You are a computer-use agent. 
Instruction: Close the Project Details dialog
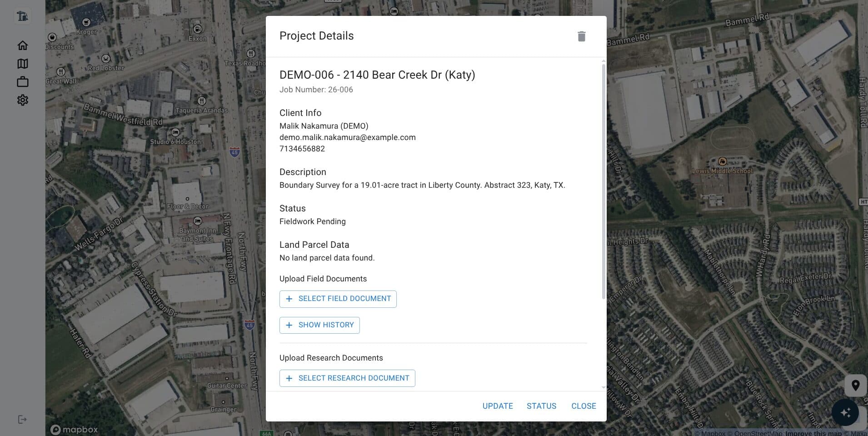tap(584, 406)
